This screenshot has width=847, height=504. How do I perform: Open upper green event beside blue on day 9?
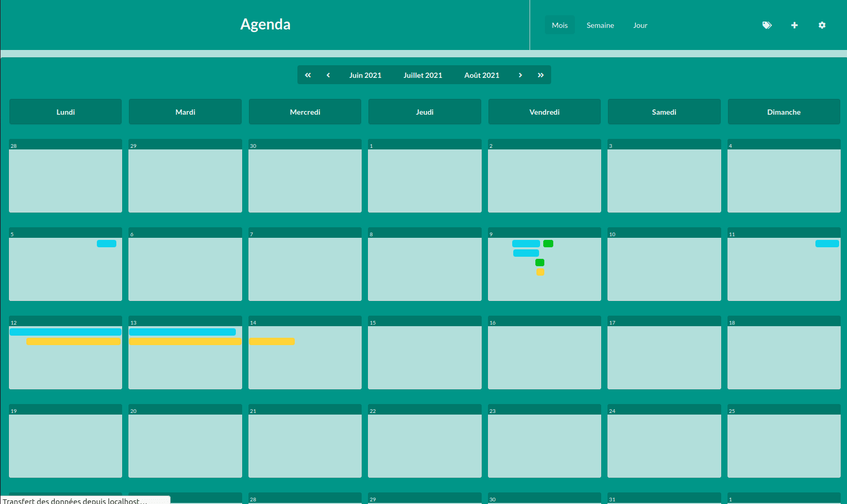(548, 244)
